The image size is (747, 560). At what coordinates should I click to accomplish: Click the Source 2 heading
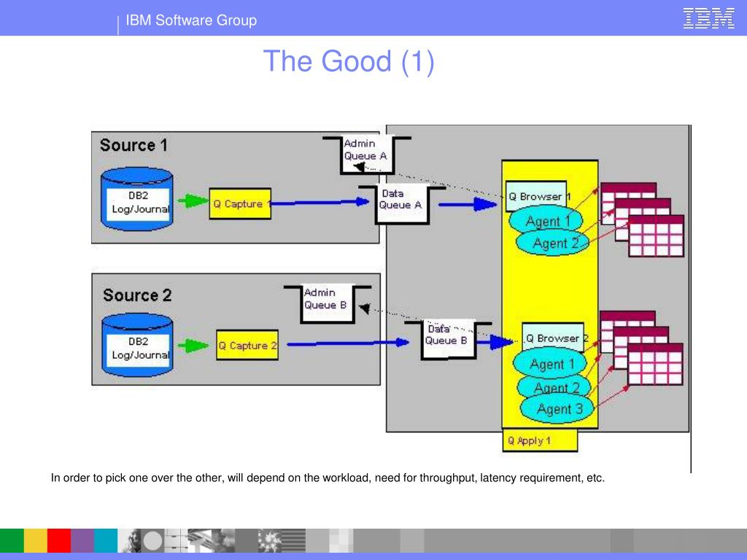pyautogui.click(x=137, y=295)
